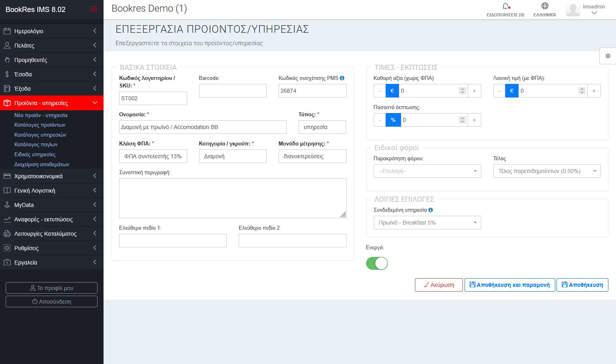This screenshot has width=616, height=364.
Task: Click the notifications bell icon
Action: pyautogui.click(x=506, y=6)
